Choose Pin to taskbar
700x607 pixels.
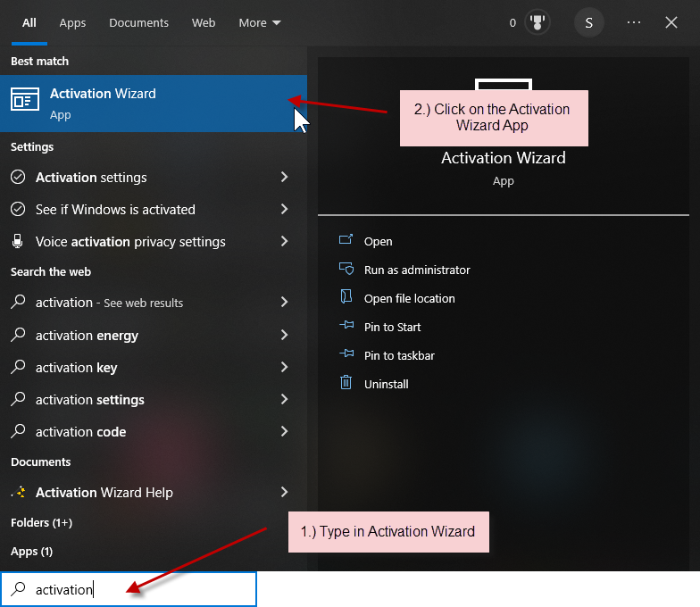(x=399, y=355)
